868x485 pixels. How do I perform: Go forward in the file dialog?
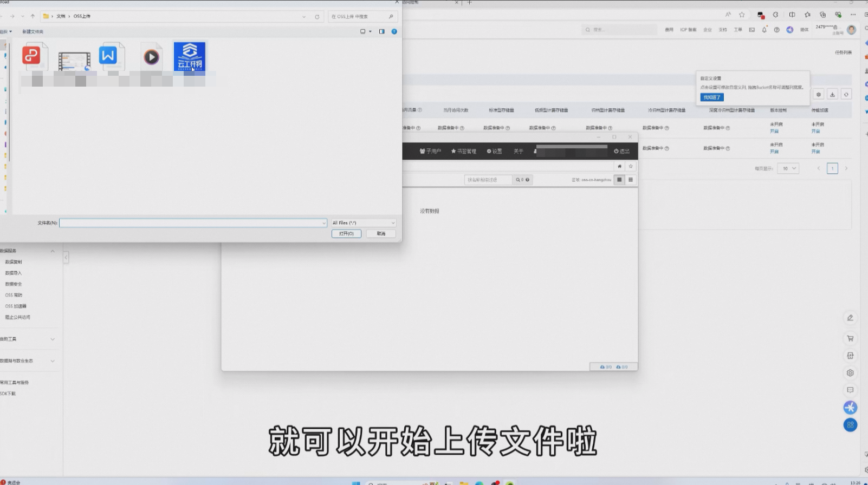tap(12, 16)
